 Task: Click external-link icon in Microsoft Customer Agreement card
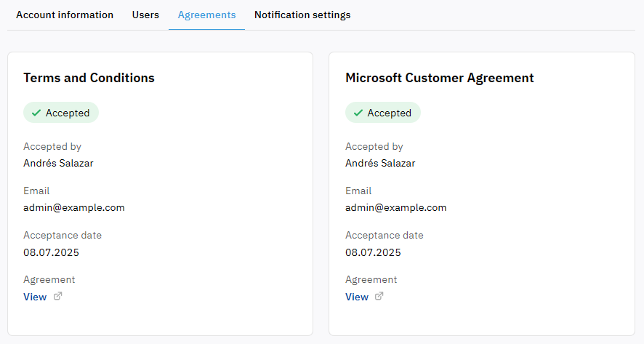click(379, 296)
